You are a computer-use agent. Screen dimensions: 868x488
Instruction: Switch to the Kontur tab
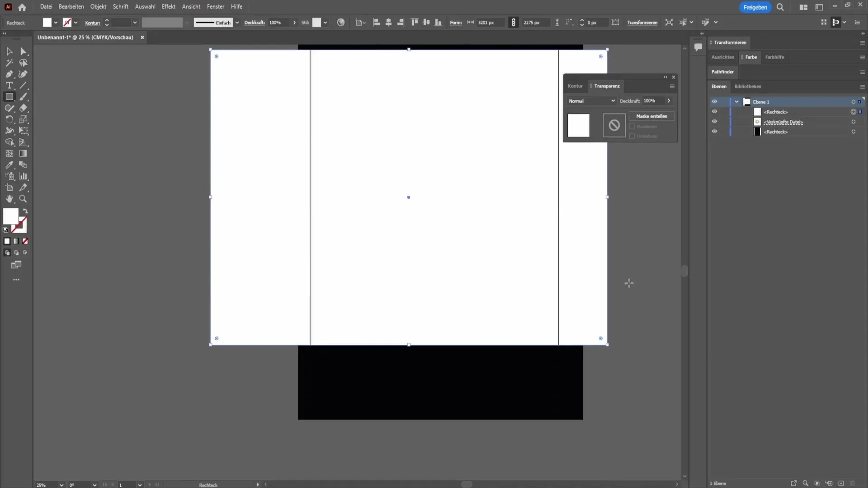coord(575,86)
